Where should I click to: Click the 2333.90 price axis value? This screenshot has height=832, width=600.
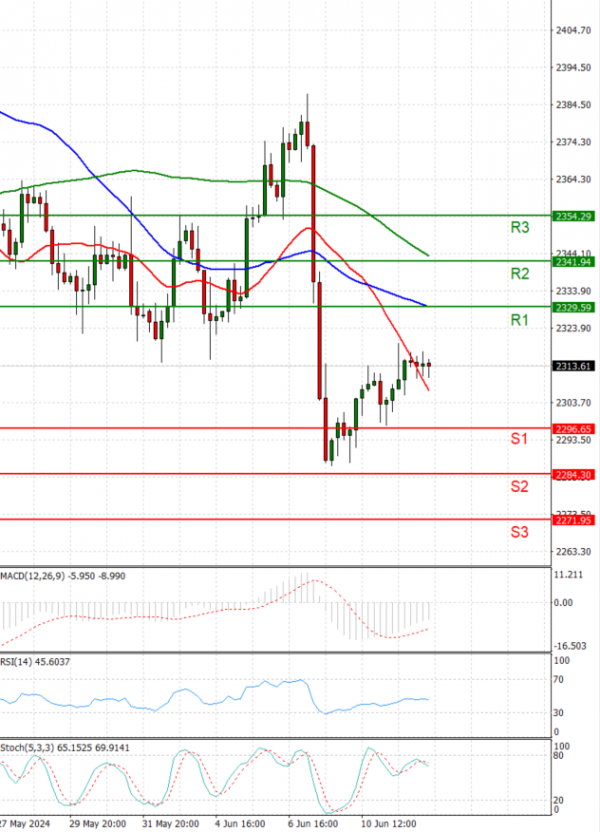pyautogui.click(x=573, y=291)
